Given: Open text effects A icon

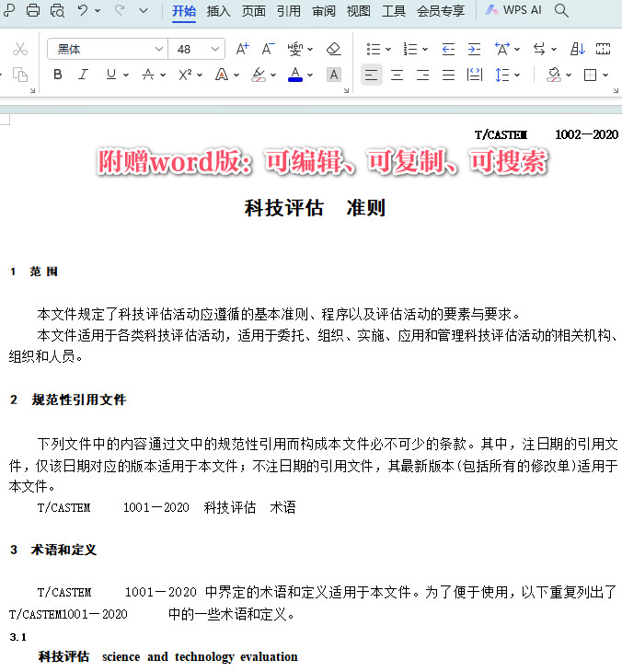Looking at the screenshot, I should pos(222,75).
